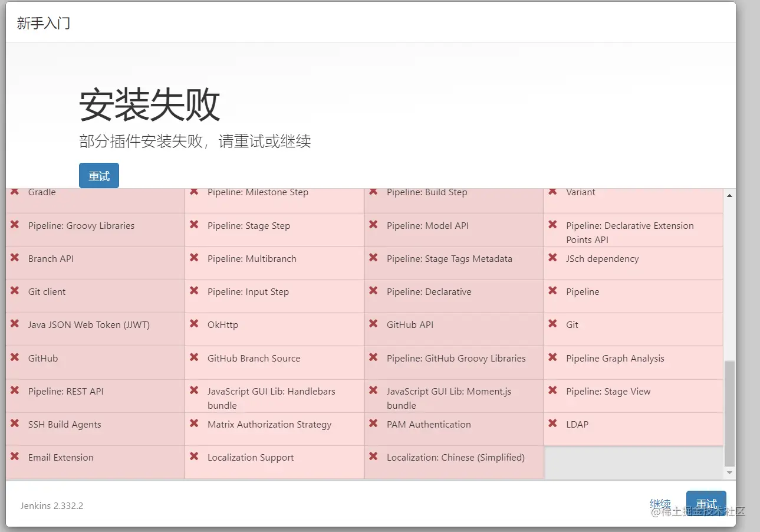Screen dimensions: 760x532
Task: Click the 继续 link to continue
Action: point(660,504)
